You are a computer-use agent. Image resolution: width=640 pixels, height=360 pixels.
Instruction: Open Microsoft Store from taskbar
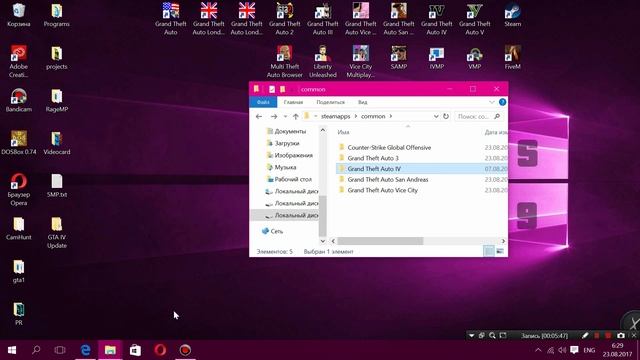point(135,350)
